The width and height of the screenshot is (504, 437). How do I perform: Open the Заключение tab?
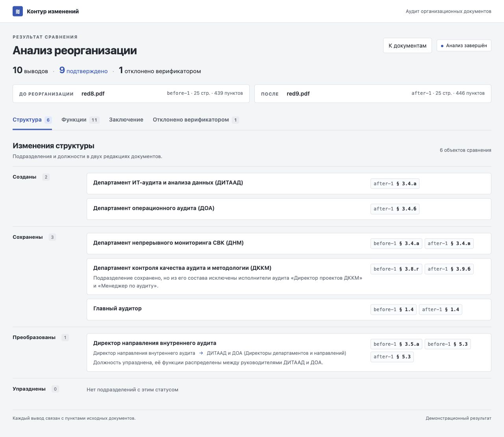pos(126,120)
